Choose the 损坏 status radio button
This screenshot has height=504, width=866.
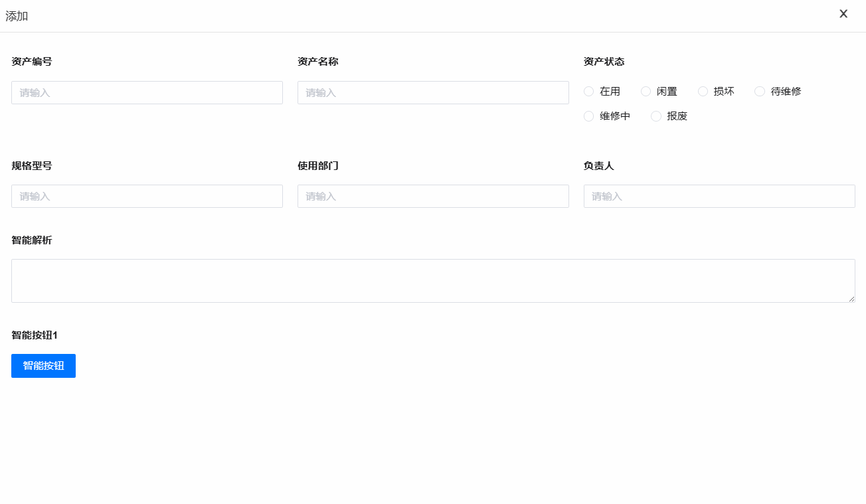703,91
